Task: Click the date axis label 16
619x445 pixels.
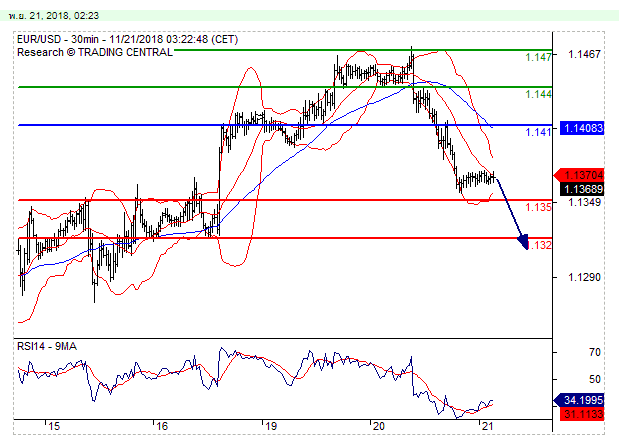Action: coord(162,426)
